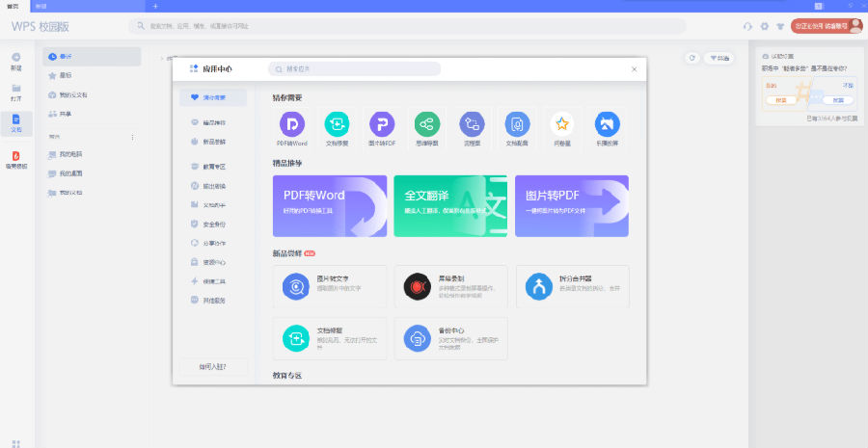
Task: Click the three-dot menu beside 常用
Action: 132,137
